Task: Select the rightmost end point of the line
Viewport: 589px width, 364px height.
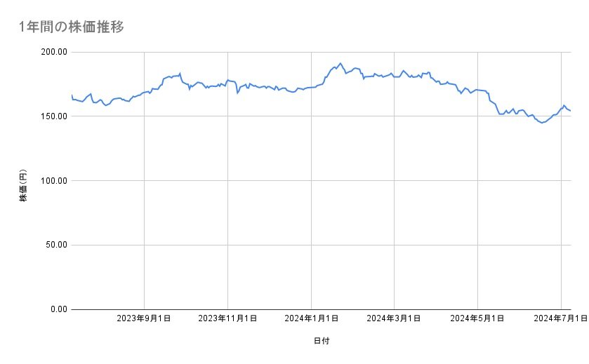Action: point(571,111)
